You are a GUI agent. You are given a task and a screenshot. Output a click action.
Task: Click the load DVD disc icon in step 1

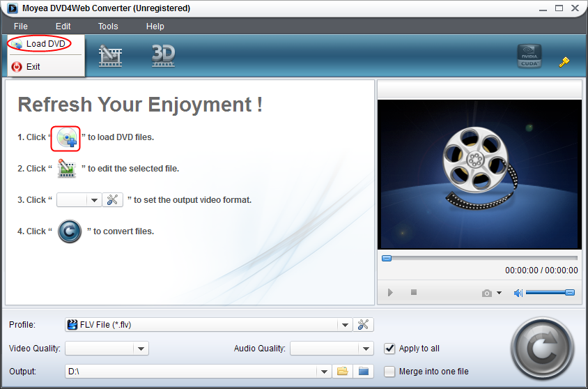coord(66,138)
